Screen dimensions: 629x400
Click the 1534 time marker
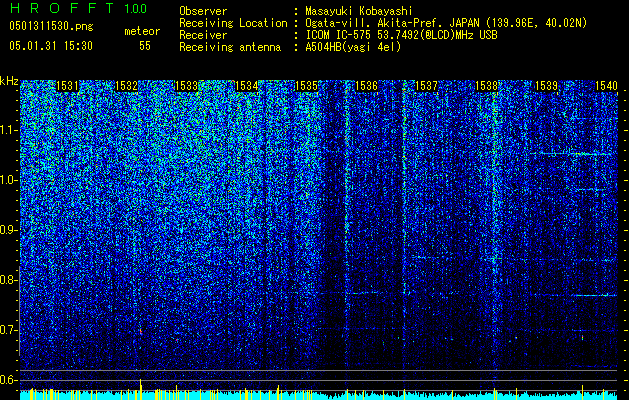tap(246, 86)
